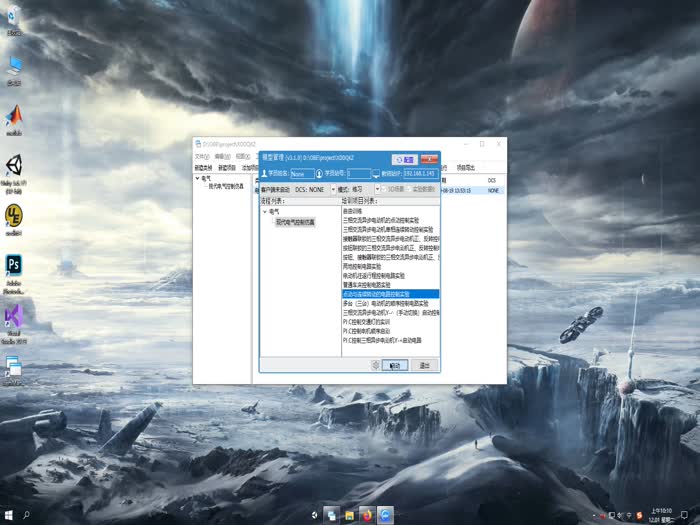
Task: Click the 学员姓名 input field
Action: tap(303, 173)
